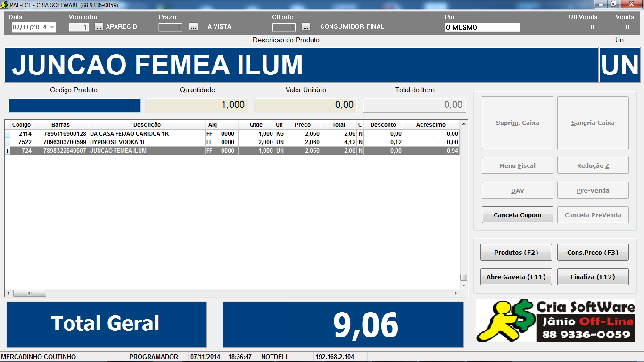Open the Vendedor lookup ellipsis button

[99, 27]
